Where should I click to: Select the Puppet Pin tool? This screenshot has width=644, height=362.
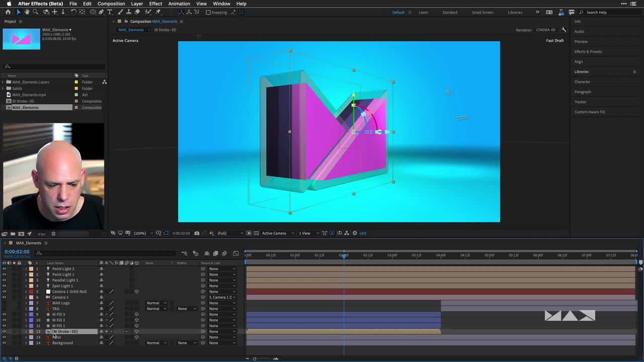[158, 12]
